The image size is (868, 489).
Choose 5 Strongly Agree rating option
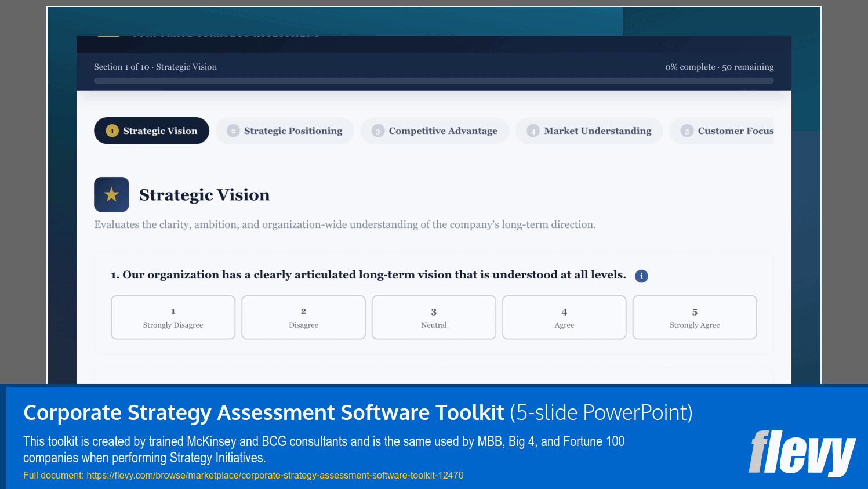tap(695, 317)
